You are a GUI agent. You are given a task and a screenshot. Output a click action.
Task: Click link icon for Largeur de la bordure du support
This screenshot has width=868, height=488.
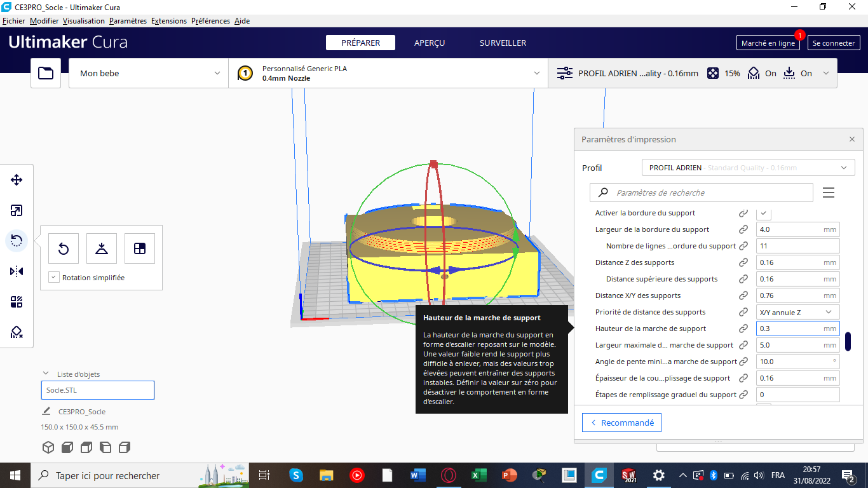pyautogui.click(x=743, y=229)
